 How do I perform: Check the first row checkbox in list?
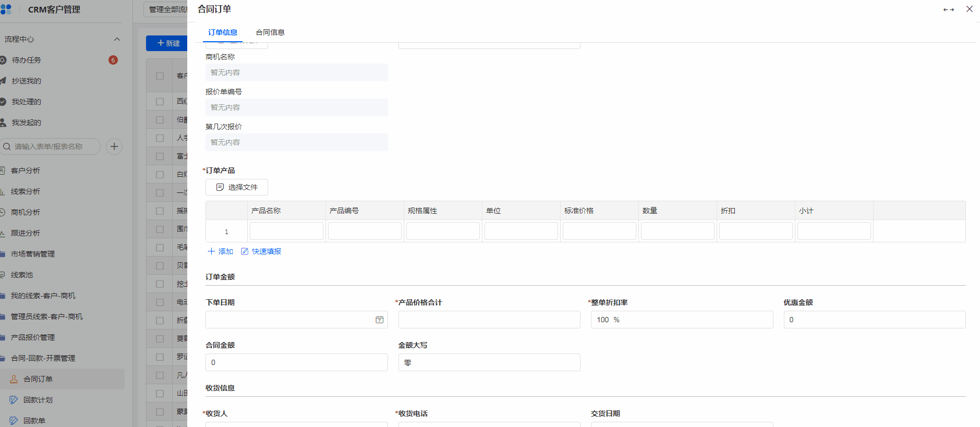tap(160, 102)
